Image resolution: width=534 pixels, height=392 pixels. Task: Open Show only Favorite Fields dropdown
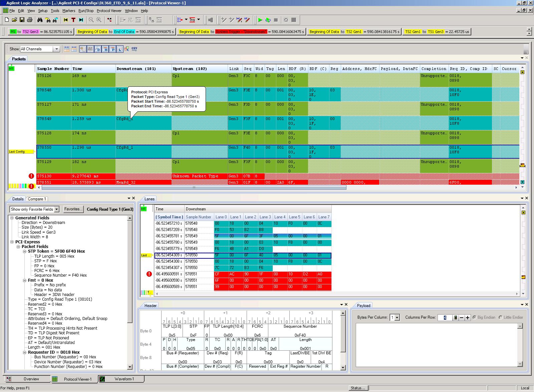[56, 209]
